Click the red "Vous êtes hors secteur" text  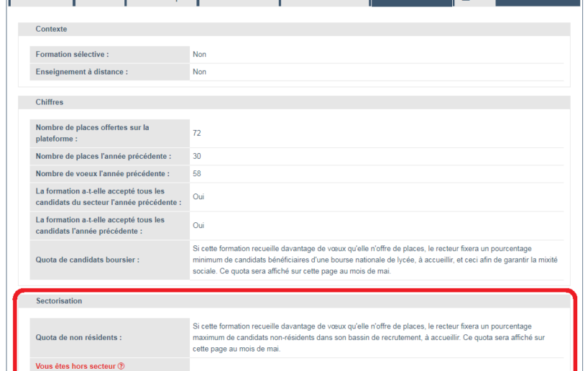[x=75, y=366]
